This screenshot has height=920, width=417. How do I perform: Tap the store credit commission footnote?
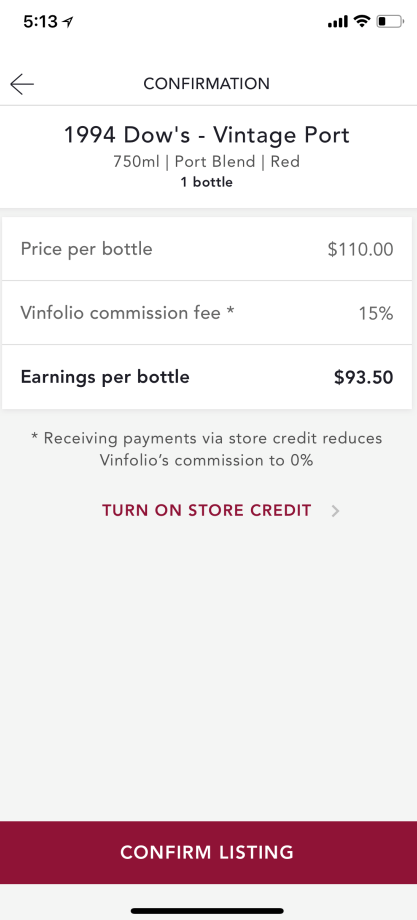[206, 449]
